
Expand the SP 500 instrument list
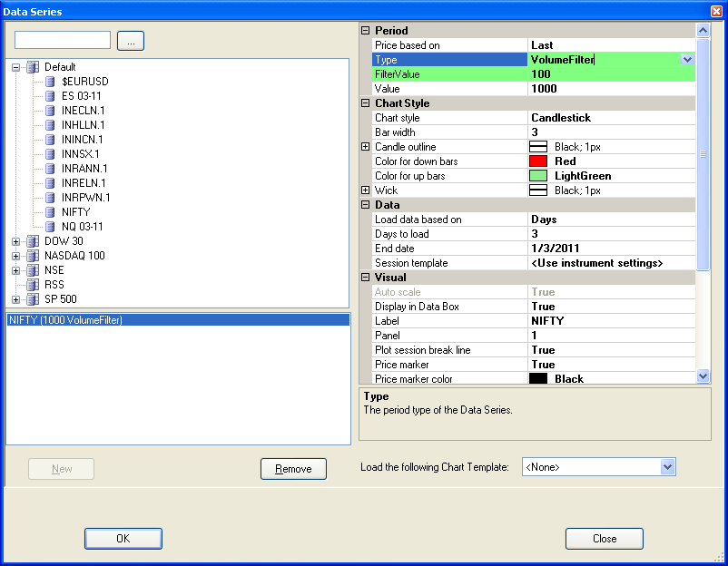[15, 299]
